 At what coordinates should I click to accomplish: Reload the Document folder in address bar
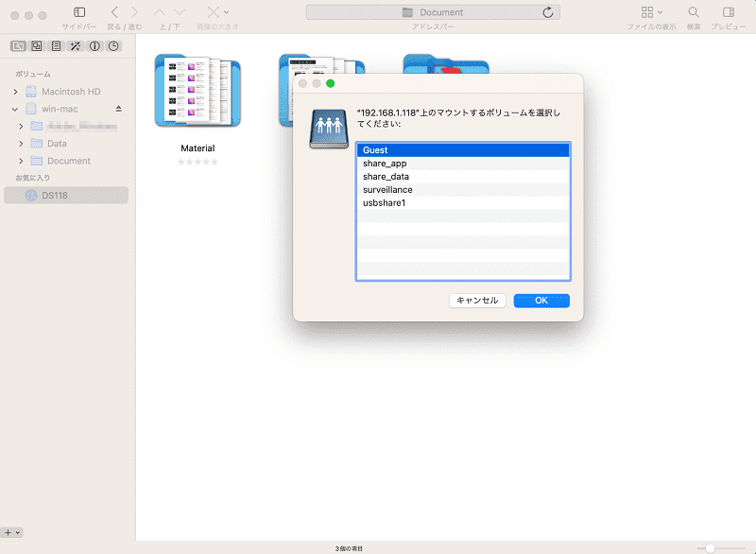tap(548, 12)
